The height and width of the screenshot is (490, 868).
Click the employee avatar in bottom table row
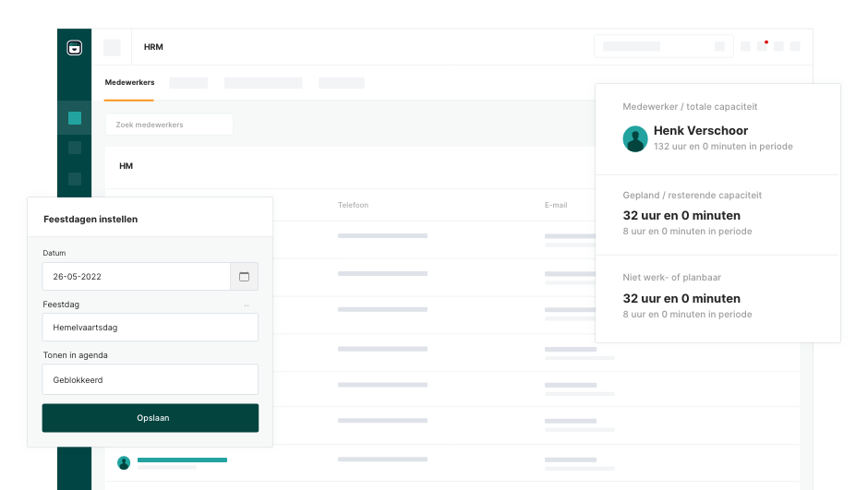pos(124,462)
